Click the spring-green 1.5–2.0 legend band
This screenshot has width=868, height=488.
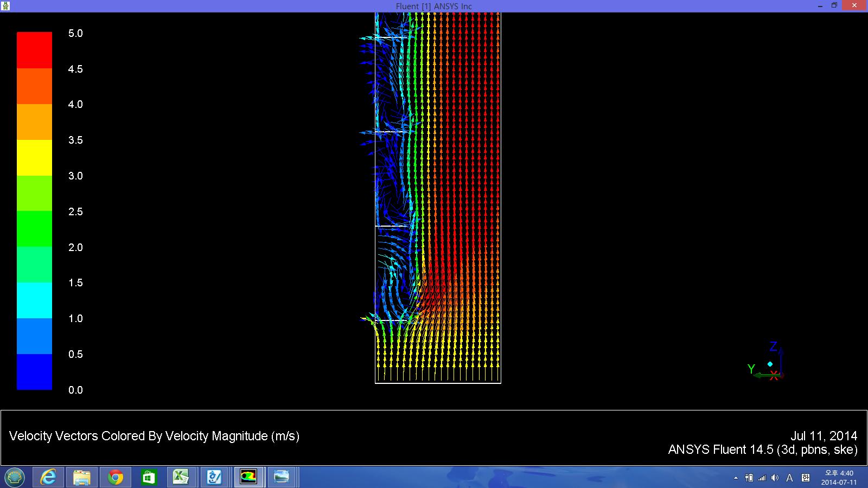[34, 265]
